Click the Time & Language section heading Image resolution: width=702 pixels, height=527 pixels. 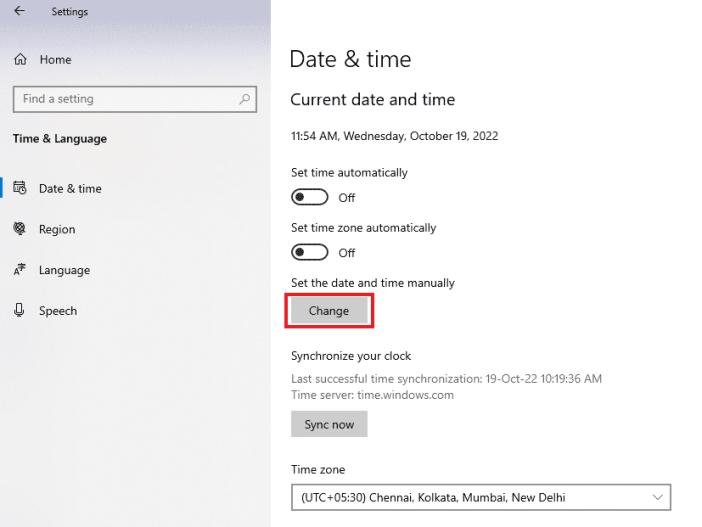click(59, 139)
